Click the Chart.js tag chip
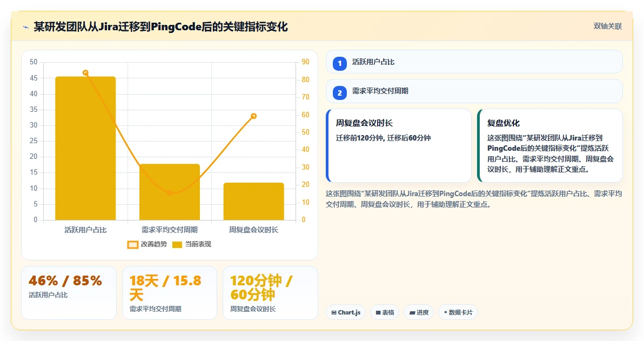The height and width of the screenshot is (341, 644). click(x=346, y=312)
